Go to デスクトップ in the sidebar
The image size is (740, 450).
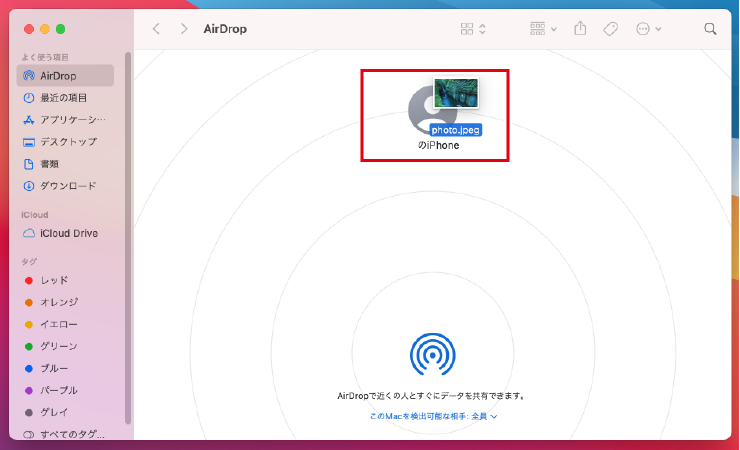coord(65,142)
